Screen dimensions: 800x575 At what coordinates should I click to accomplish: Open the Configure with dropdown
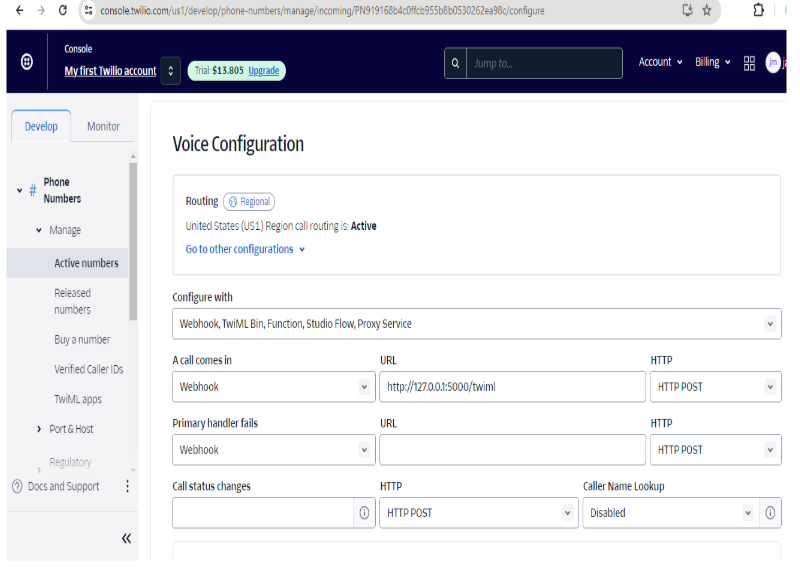point(476,324)
